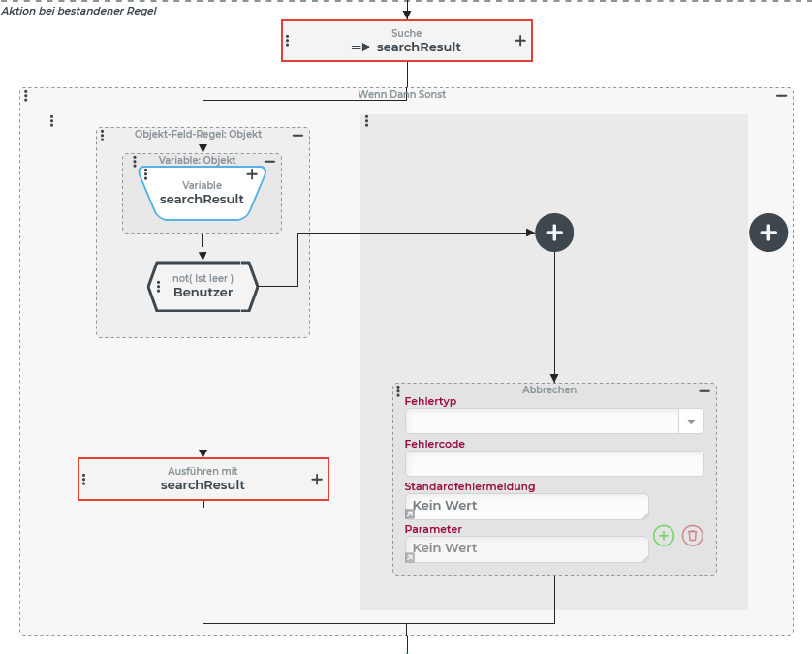This screenshot has width=812, height=654.
Task: Select the Ausführen mit searchResult node
Action: tap(203, 479)
